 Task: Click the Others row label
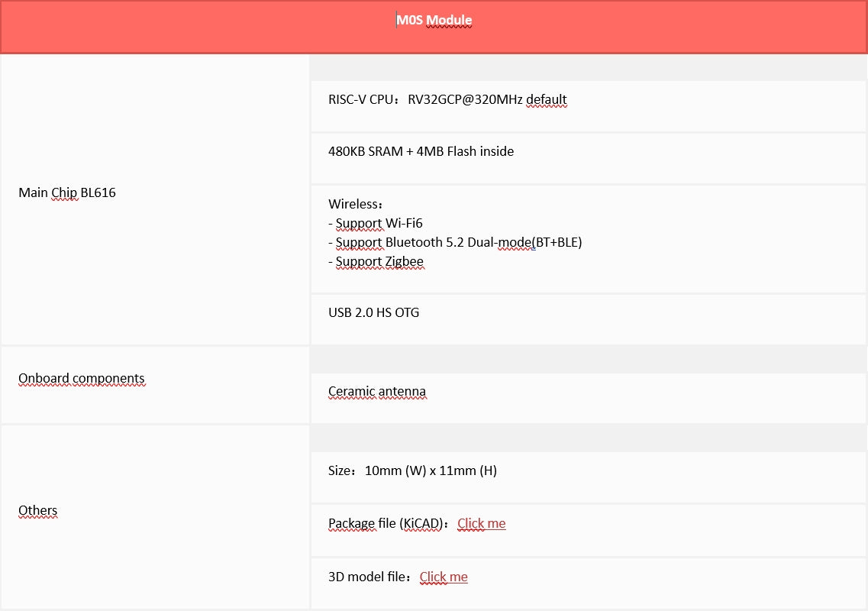pos(38,510)
